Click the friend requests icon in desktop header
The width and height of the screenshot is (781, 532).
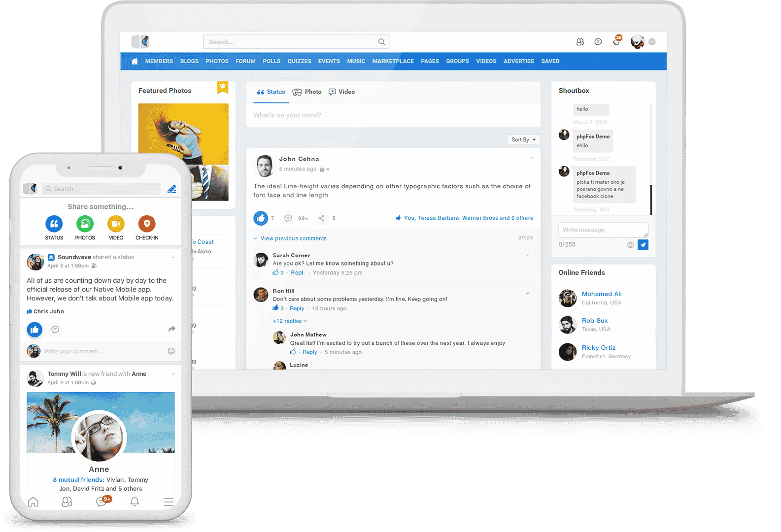[580, 42]
